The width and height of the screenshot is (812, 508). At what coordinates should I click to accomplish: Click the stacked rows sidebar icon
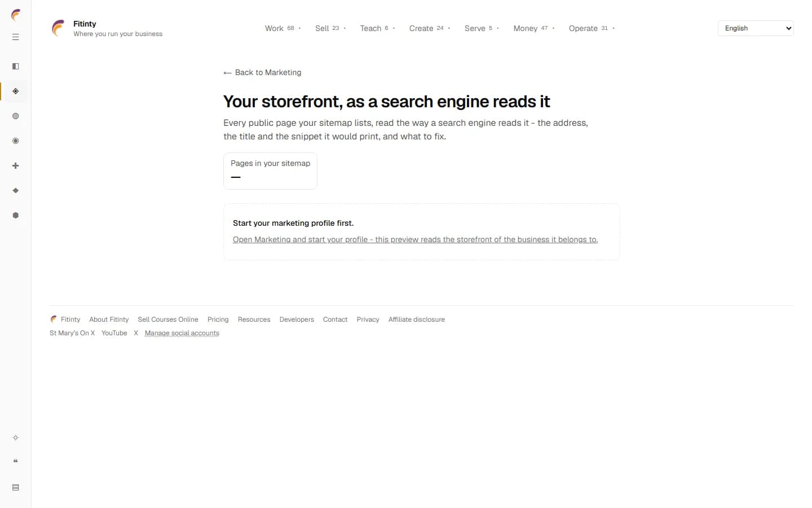coord(16,488)
